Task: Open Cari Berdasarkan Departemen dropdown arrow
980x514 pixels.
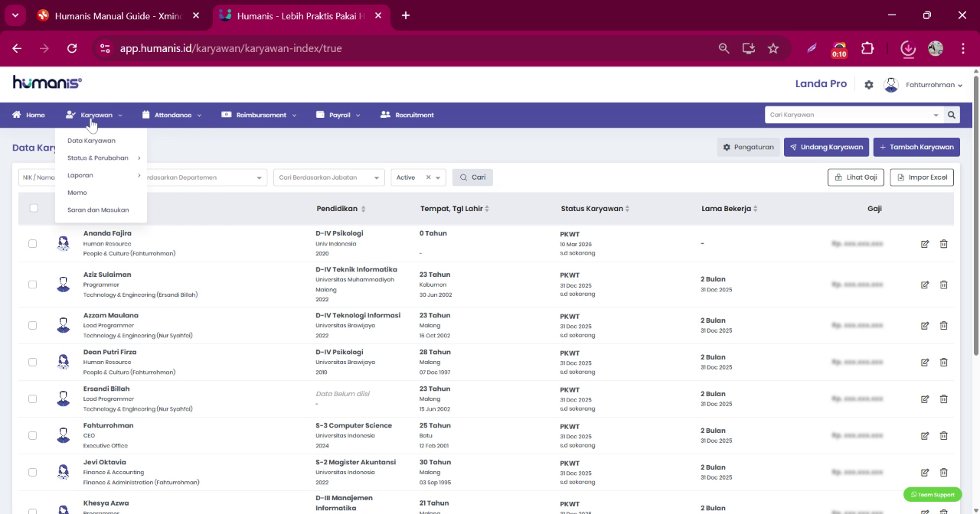Action: coord(260,177)
